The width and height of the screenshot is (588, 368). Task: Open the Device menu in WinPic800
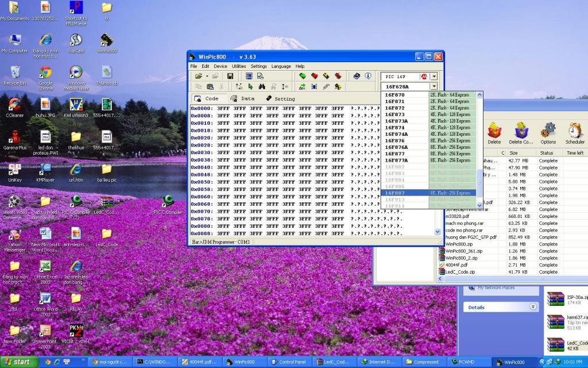coord(220,66)
